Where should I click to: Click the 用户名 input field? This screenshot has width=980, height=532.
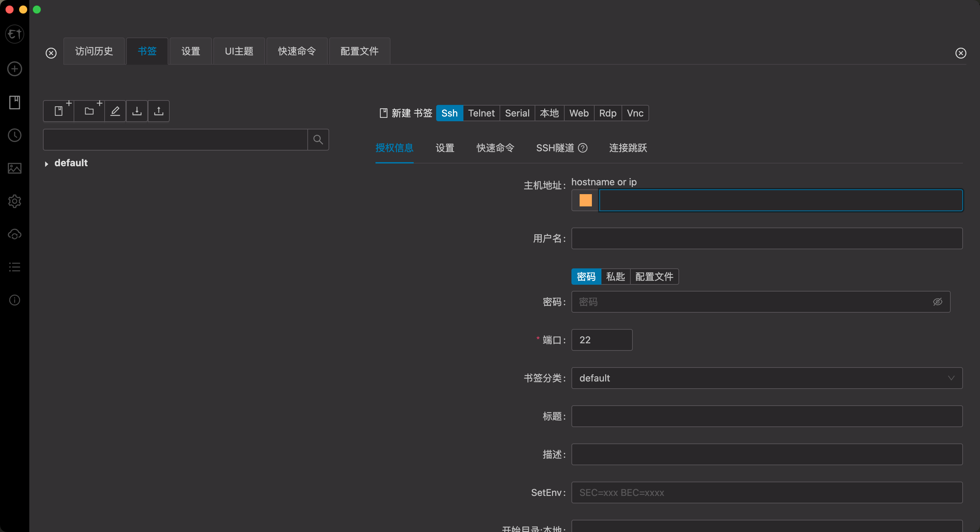[x=767, y=238]
